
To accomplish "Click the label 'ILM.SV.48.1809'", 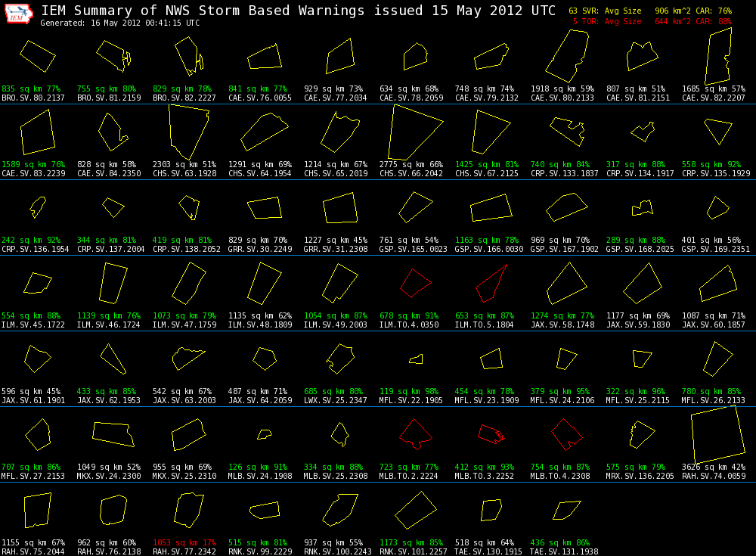I will (x=260, y=325).
